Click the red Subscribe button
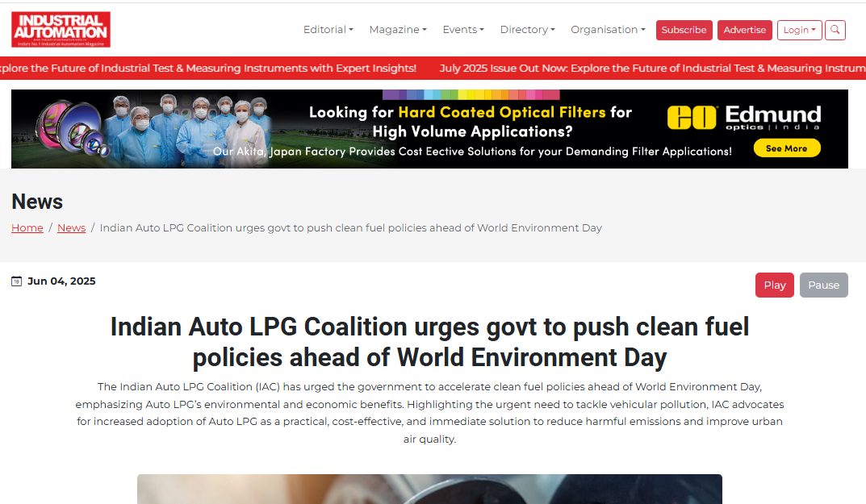This screenshot has height=504, width=866. click(684, 30)
